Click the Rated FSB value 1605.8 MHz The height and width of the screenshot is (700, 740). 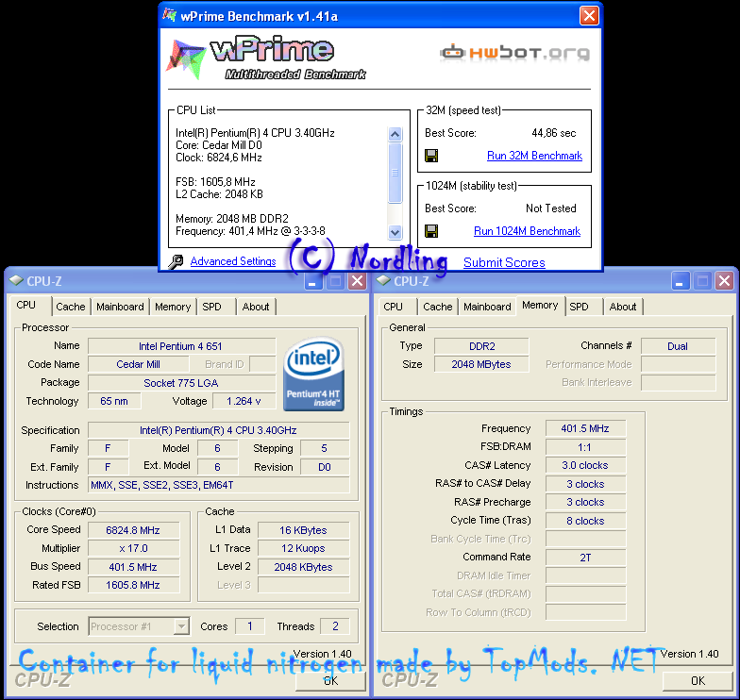134,585
